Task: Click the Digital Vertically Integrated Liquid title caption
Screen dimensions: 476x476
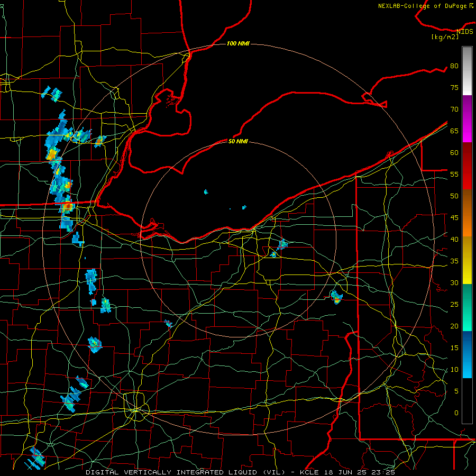Action: [x=240, y=472]
